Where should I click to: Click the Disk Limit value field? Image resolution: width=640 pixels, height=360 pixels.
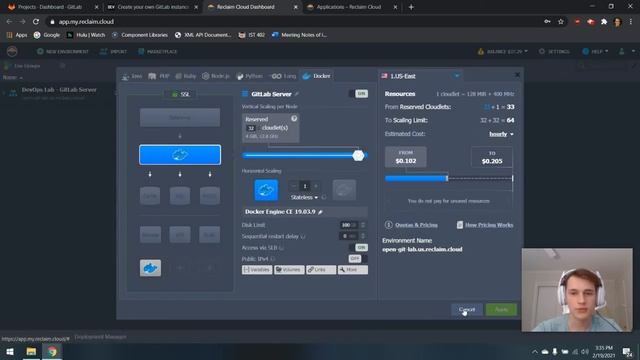(x=349, y=225)
